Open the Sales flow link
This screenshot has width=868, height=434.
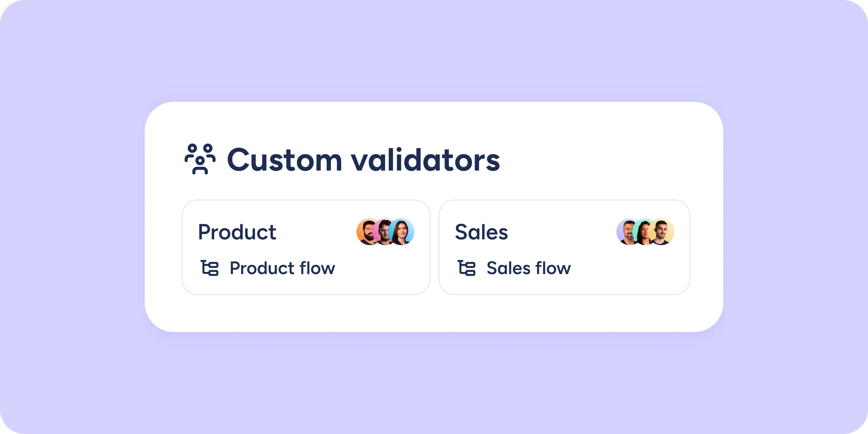528,268
